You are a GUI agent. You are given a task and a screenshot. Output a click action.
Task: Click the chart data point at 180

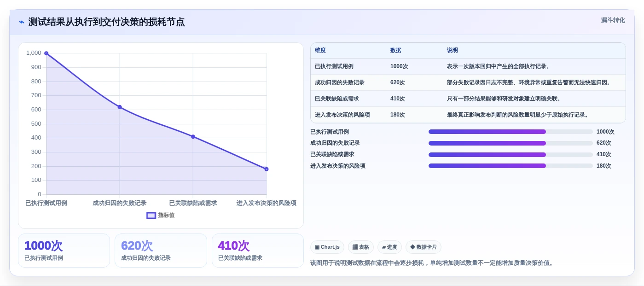click(267, 169)
